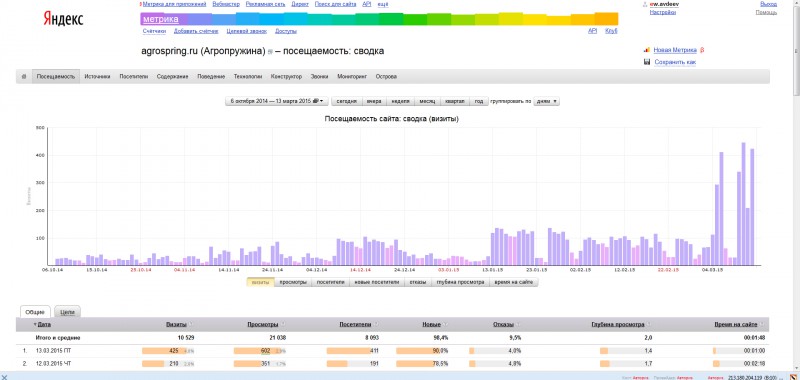The width and height of the screenshot is (800, 380).
Task: Click the sort arrow icon before Дата header
Action: point(35,324)
